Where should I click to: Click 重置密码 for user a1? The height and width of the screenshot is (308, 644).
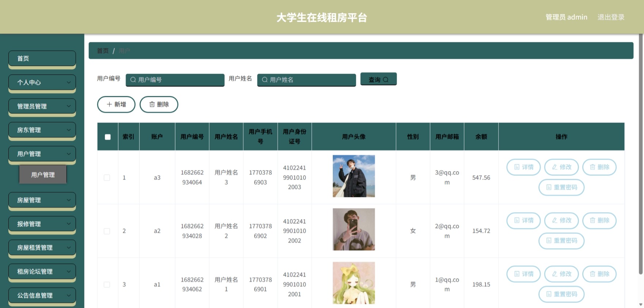(x=561, y=294)
